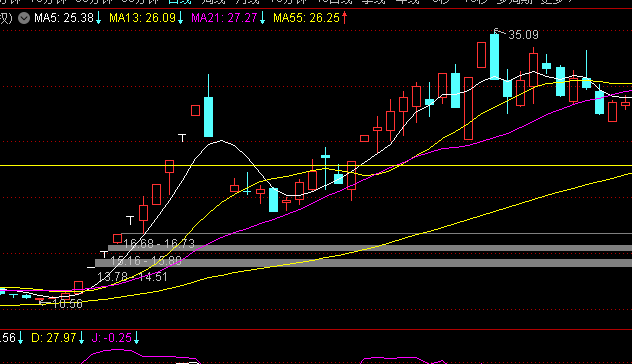This screenshot has height=364, width=632.
Task: Select the MA55: 26.25 indicator label
Action: tap(306, 18)
